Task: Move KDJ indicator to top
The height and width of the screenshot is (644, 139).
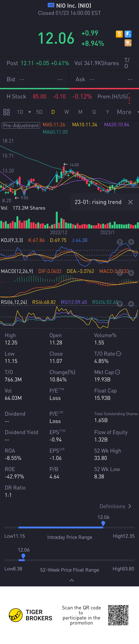Action: coord(120,242)
